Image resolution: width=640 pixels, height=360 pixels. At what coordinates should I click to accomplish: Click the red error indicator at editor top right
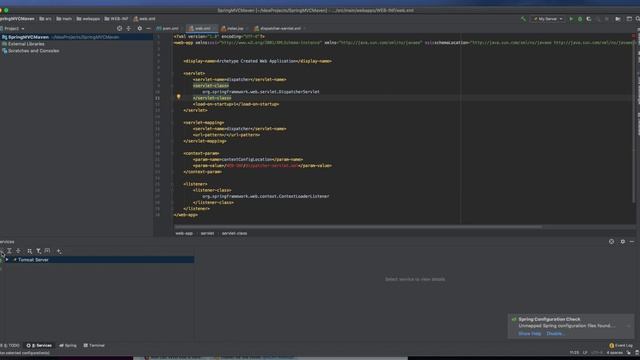[x=633, y=36]
